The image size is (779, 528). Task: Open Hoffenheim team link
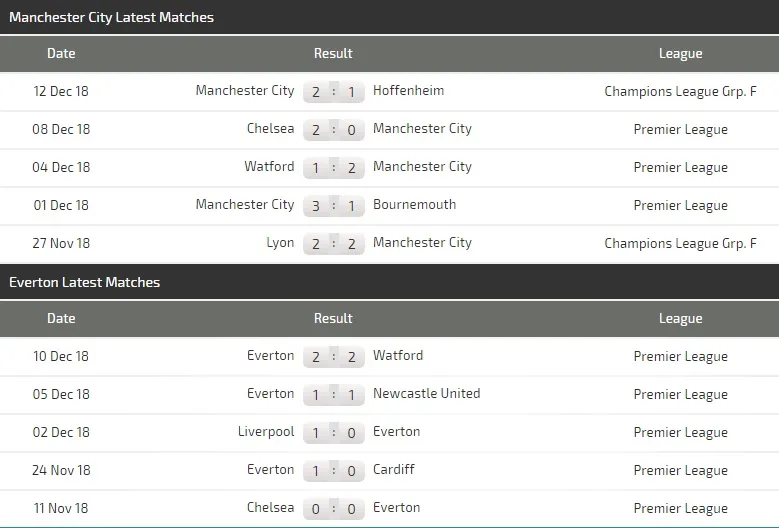click(x=408, y=91)
